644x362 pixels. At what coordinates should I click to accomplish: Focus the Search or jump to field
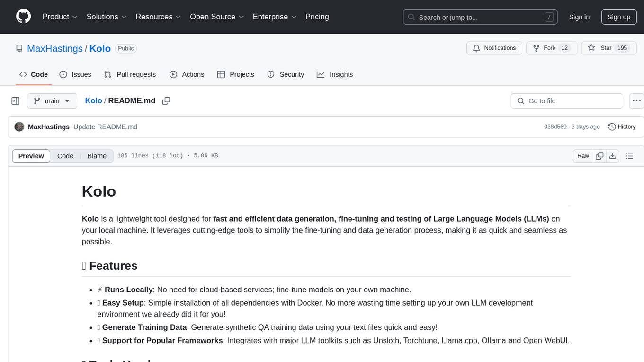point(480,17)
